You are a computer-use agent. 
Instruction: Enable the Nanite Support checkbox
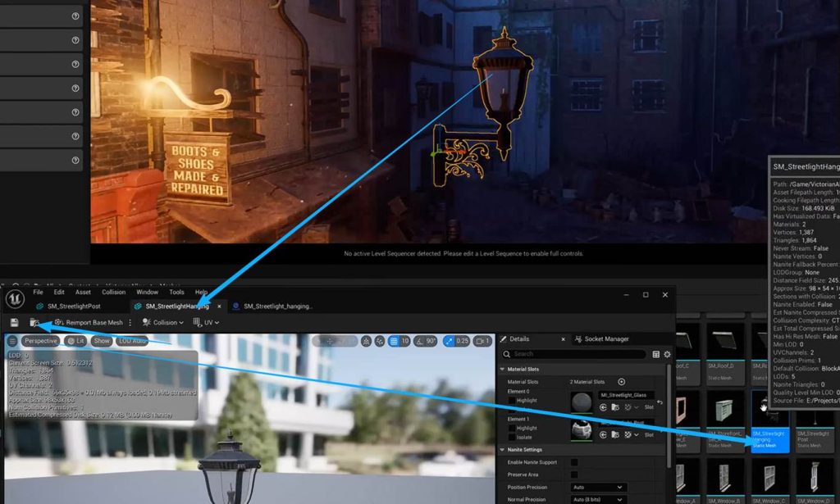click(x=574, y=463)
